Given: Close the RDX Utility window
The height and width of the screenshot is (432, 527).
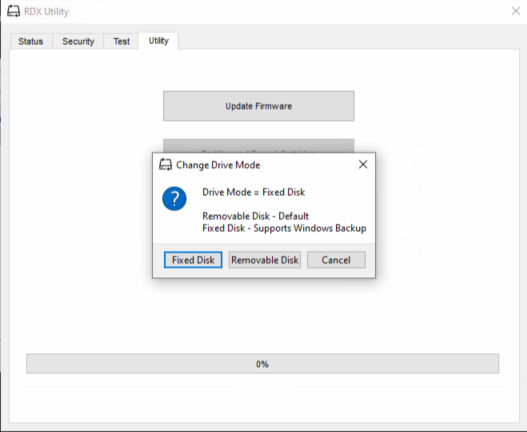Looking at the screenshot, I should [516, 11].
